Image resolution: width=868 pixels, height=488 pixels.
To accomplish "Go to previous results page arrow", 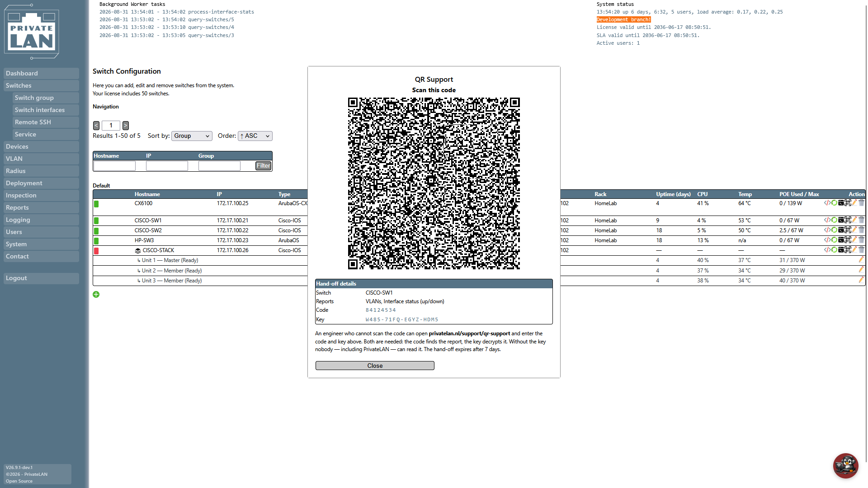I will coord(96,126).
